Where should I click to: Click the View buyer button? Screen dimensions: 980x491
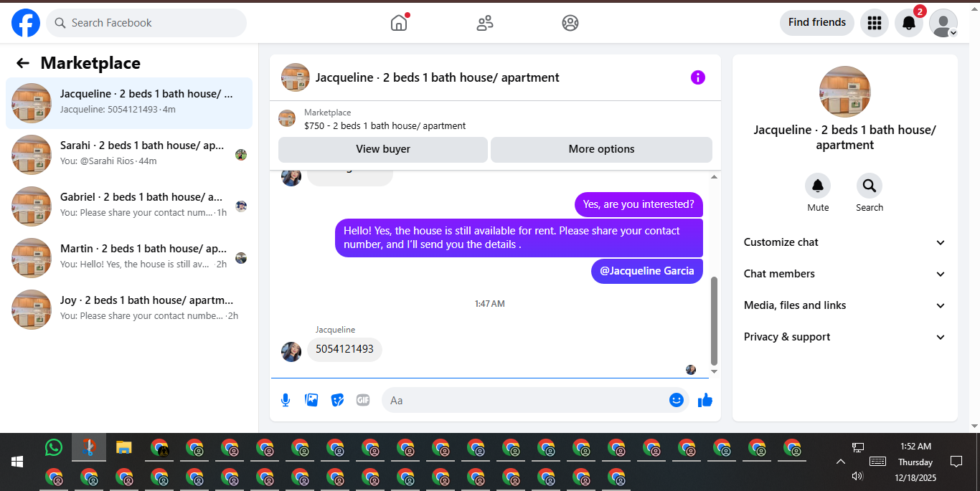[x=383, y=149]
